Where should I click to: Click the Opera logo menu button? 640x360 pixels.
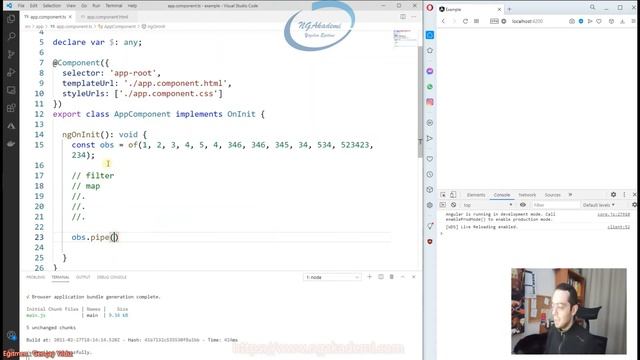[430, 8]
